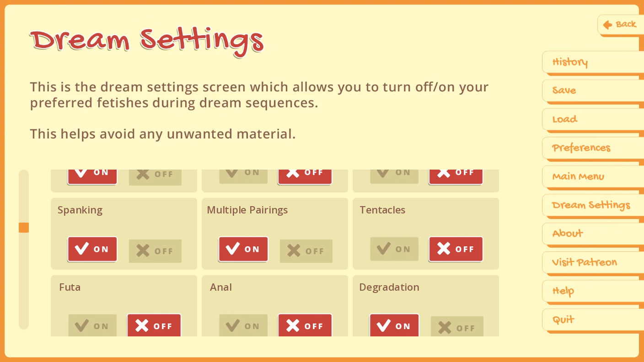This screenshot has height=362, width=644.
Task: Click Tentacles ON checkmark icon
Action: 383,249
